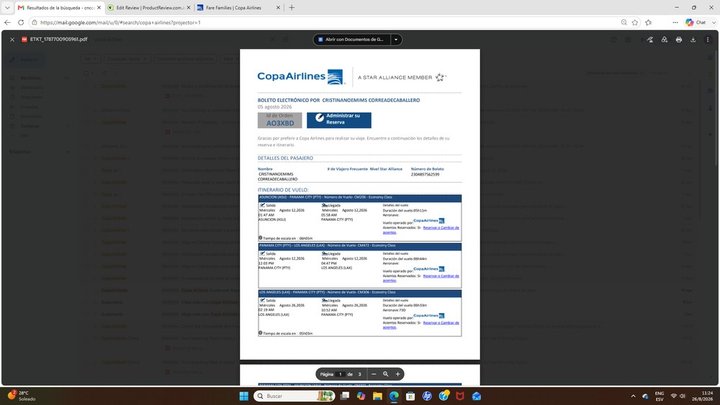Viewport: 720px width, 405px height.
Task: Click the Administrar su Reserva button
Action: (339, 120)
